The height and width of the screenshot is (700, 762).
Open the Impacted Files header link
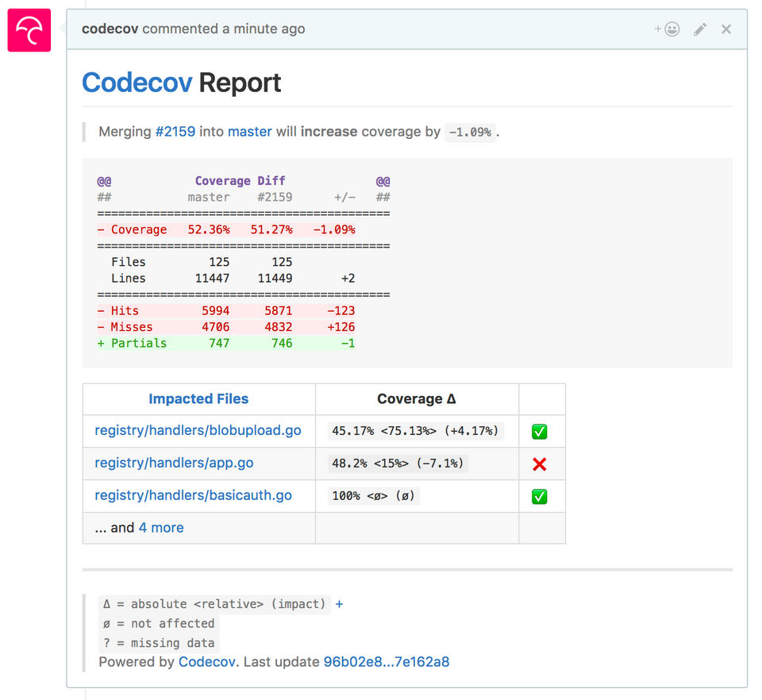coord(198,399)
